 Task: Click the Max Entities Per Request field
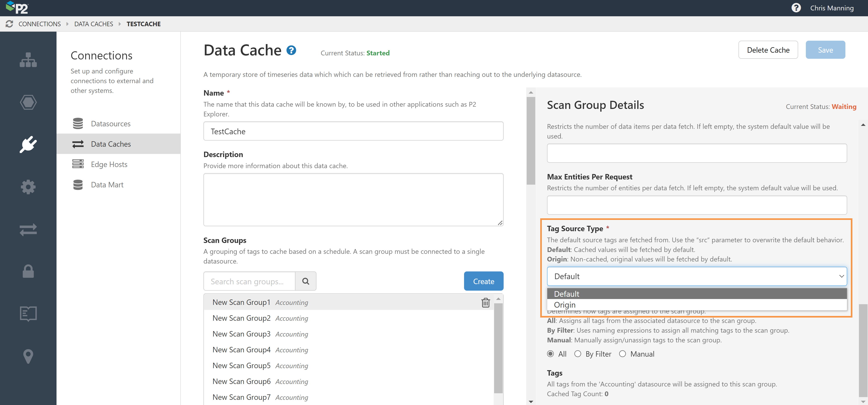(696, 205)
